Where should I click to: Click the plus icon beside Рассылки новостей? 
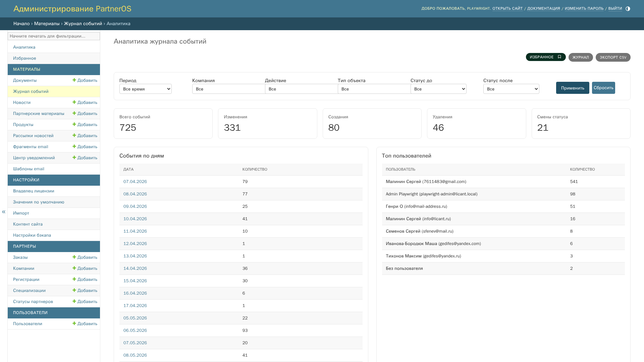[74, 135]
